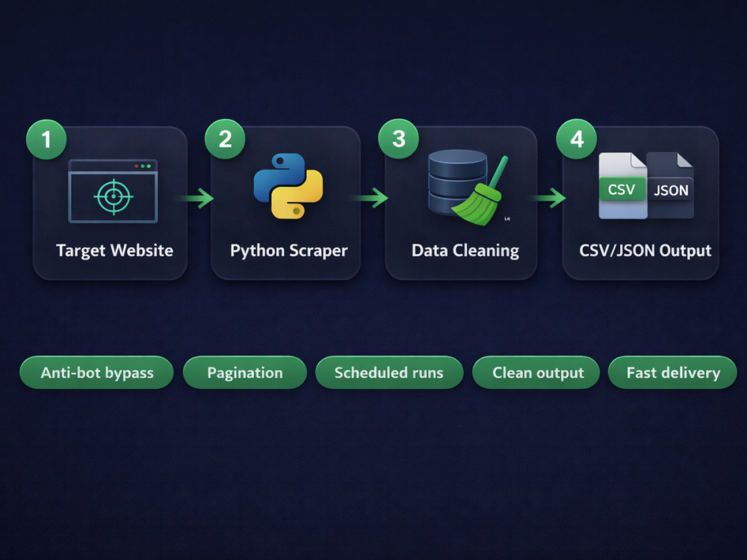Screen dimensions: 747x560
Task: Select the Scheduled runs pill
Action: pyautogui.click(x=389, y=373)
